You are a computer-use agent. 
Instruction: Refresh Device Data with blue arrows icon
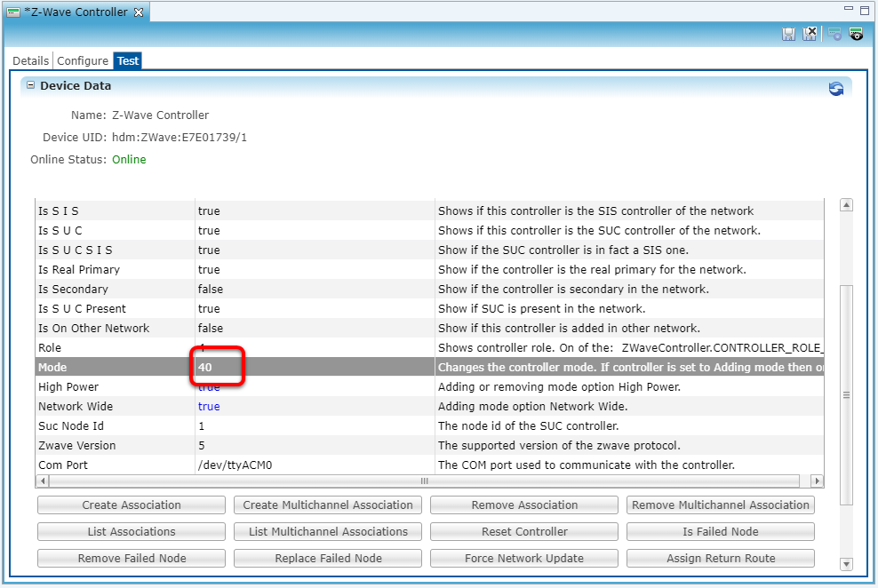click(x=836, y=89)
